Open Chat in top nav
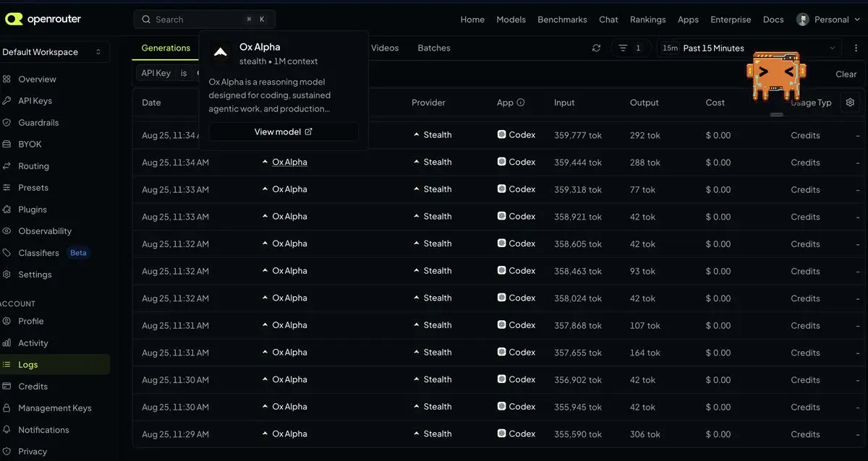 pyautogui.click(x=608, y=20)
